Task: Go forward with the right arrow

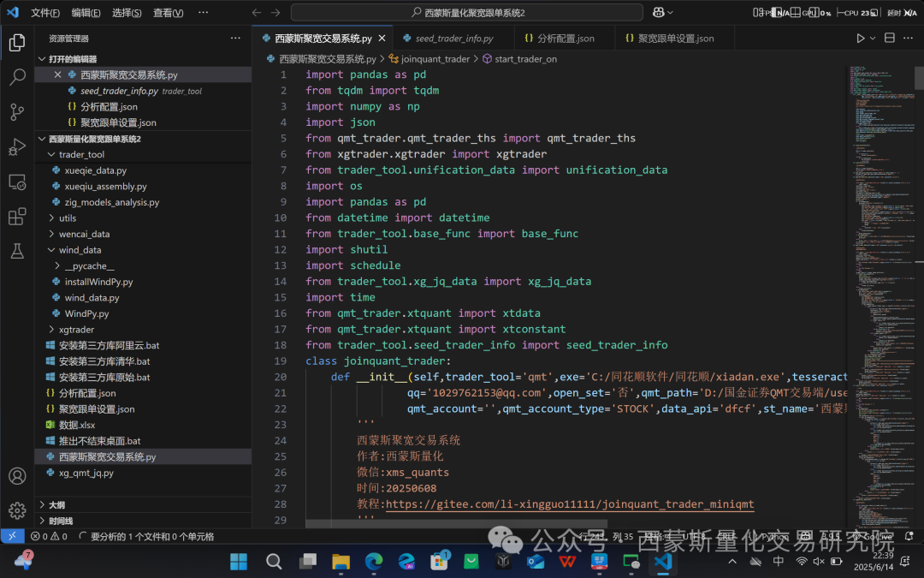Action: tap(275, 12)
